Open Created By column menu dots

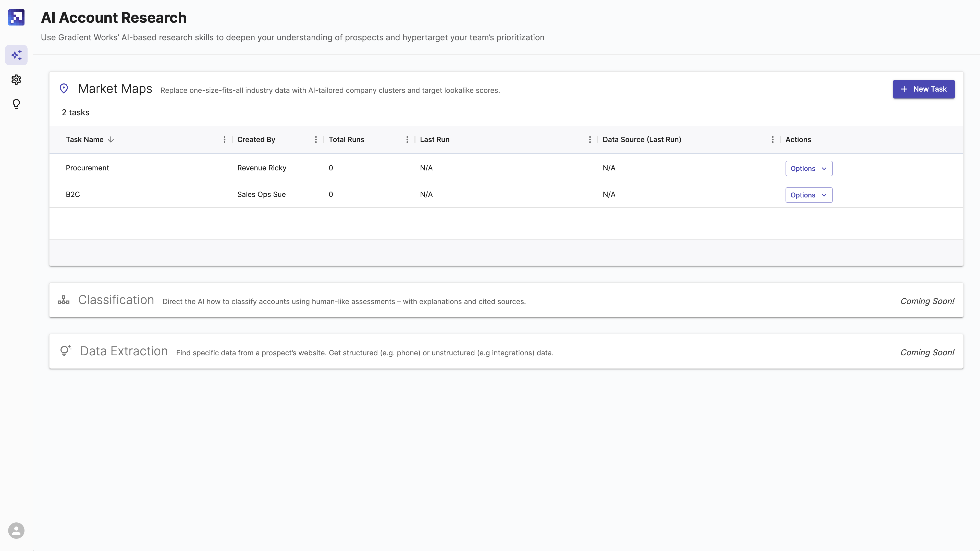[x=316, y=140]
